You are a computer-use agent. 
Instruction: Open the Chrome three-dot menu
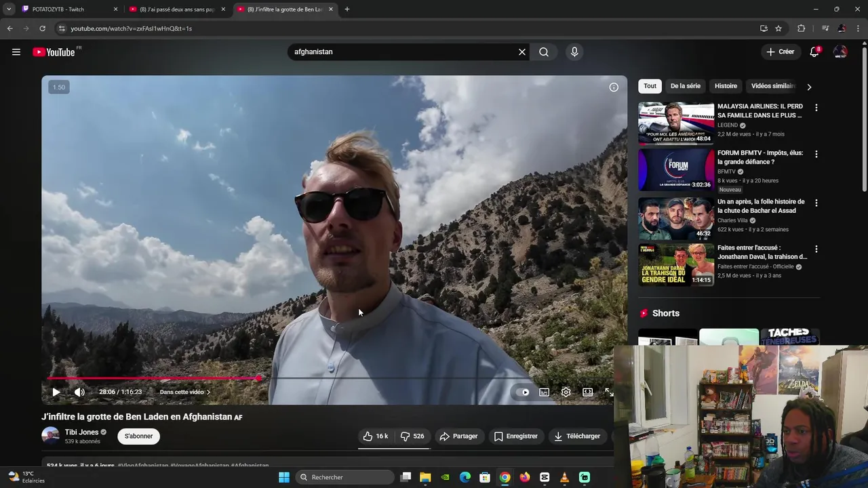tap(859, 28)
